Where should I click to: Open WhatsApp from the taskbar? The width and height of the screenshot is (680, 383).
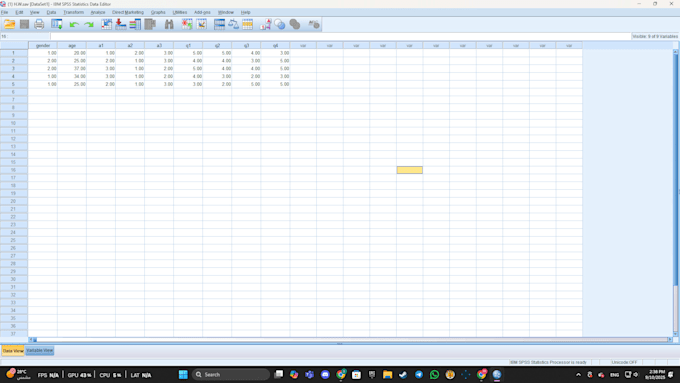[434, 374]
